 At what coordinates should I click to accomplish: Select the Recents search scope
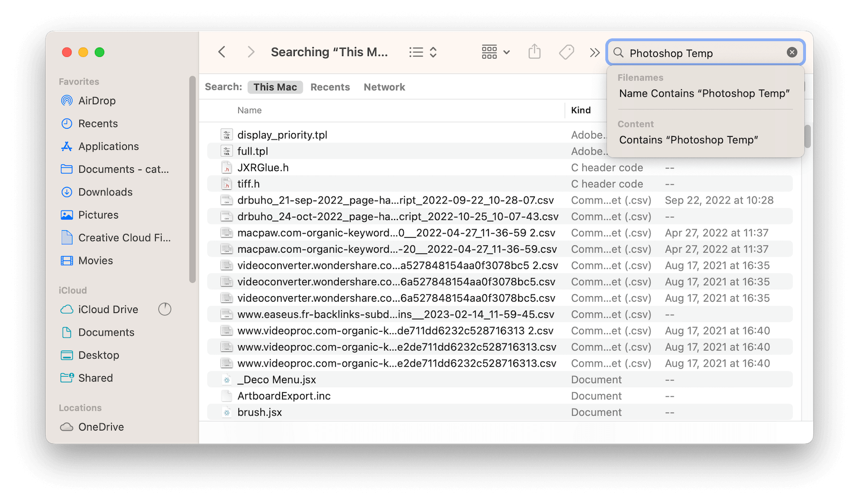[330, 87]
